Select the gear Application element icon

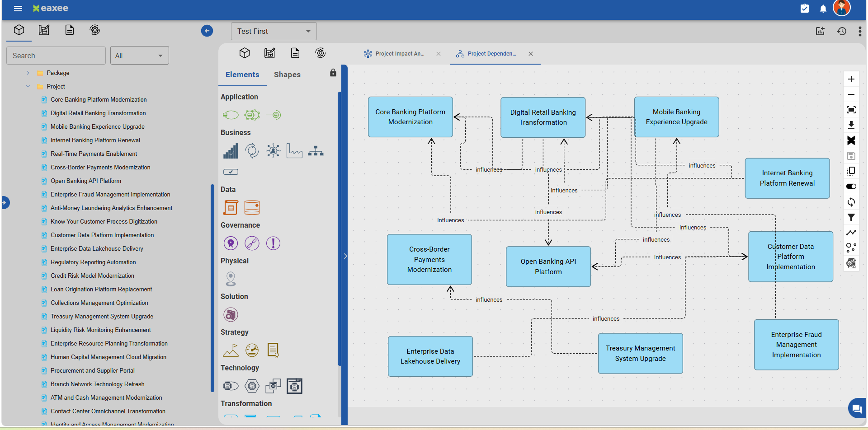point(252,115)
